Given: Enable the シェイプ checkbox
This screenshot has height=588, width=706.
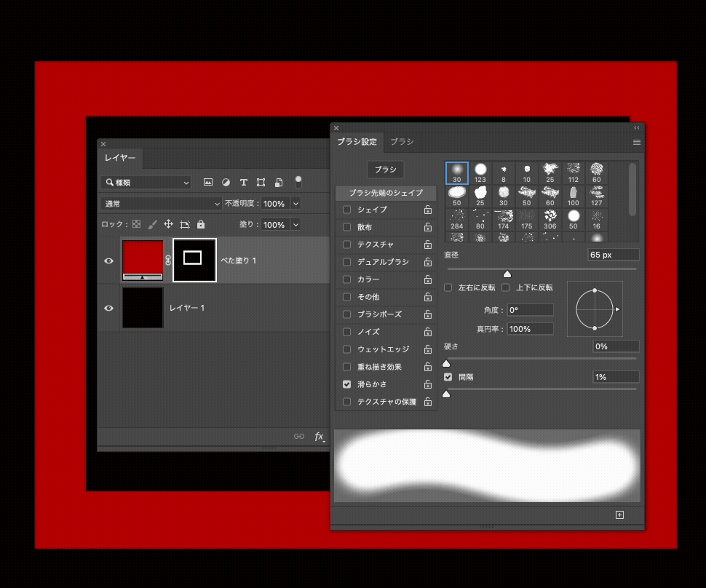Looking at the screenshot, I should tap(346, 210).
